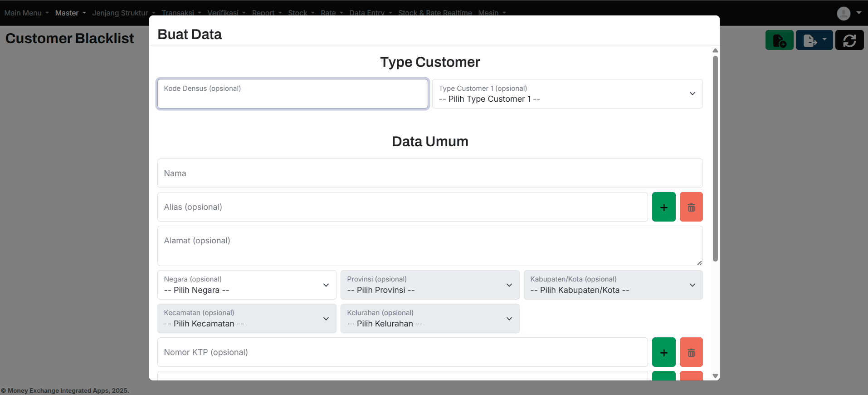Focus the Kode Densus input field
This screenshot has width=868, height=395.
(x=293, y=94)
